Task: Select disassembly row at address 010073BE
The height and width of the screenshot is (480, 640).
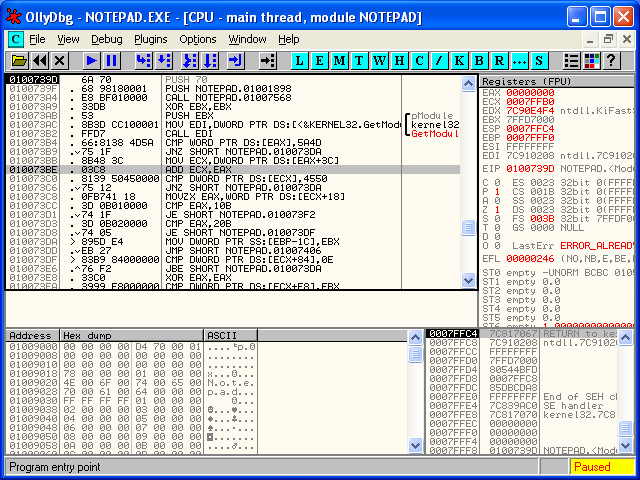Action: [233, 169]
